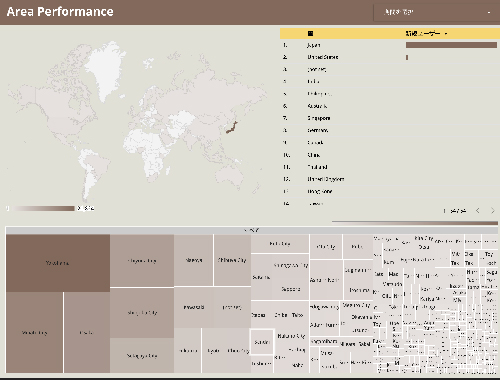Image resolution: width=500 pixels, height=380 pixels.
Task: Select the United Kingdom table row
Action: (x=389, y=179)
